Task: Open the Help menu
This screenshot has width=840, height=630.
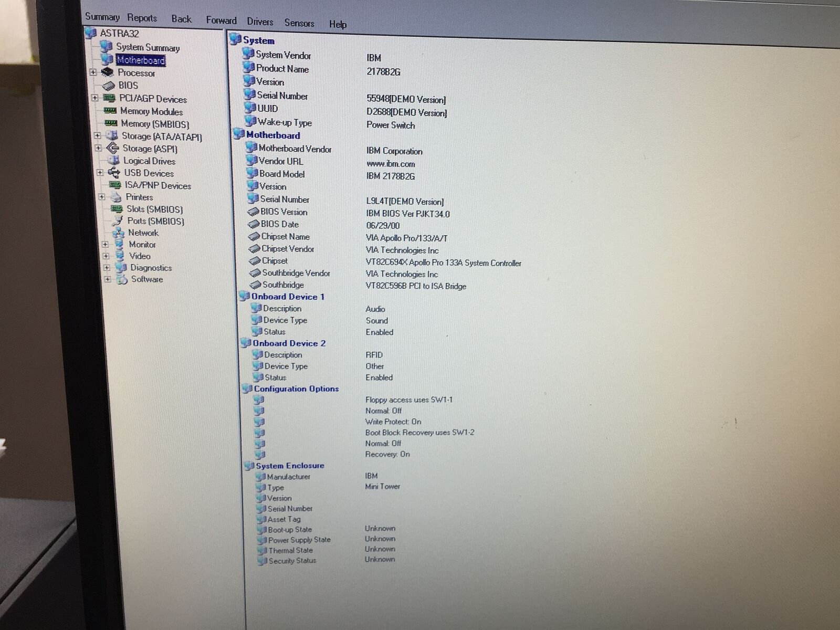Action: click(338, 24)
